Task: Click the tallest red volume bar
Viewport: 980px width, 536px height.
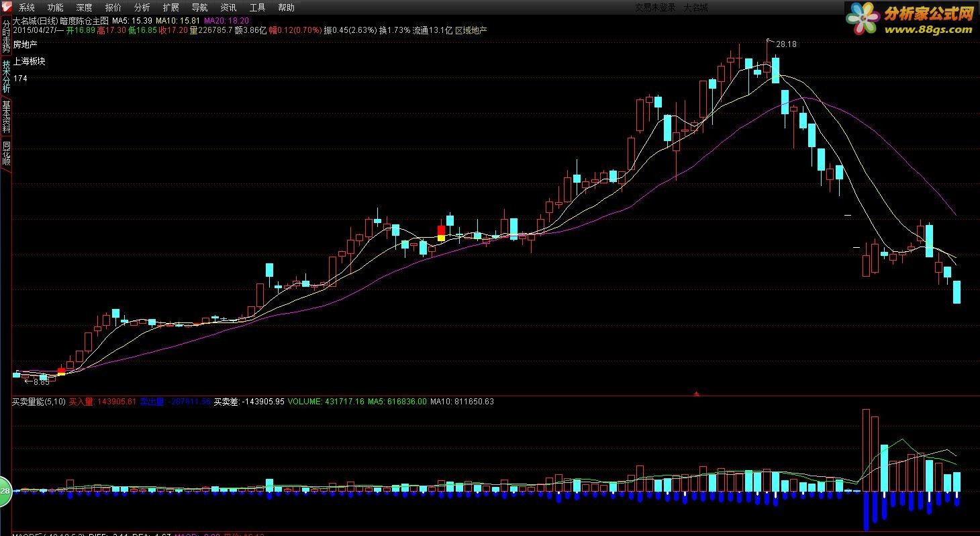Action: 866,450
